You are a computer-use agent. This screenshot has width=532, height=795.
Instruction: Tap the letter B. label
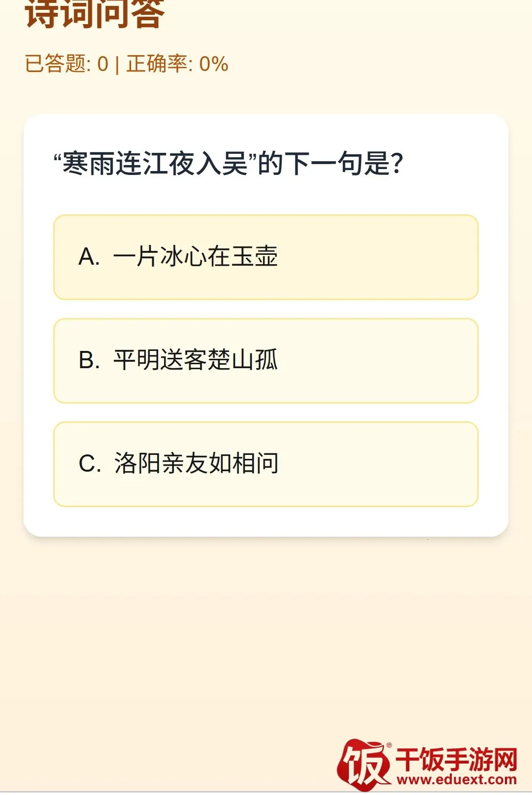coord(89,361)
